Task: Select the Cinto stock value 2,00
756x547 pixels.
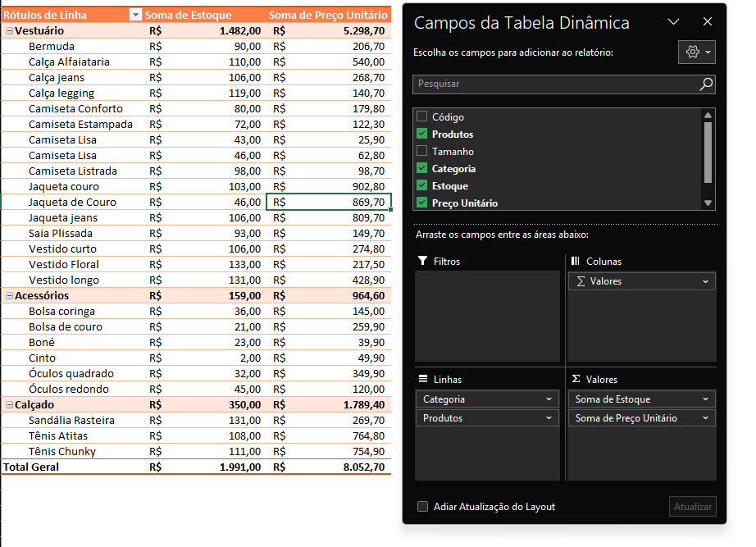Action: click(250, 358)
